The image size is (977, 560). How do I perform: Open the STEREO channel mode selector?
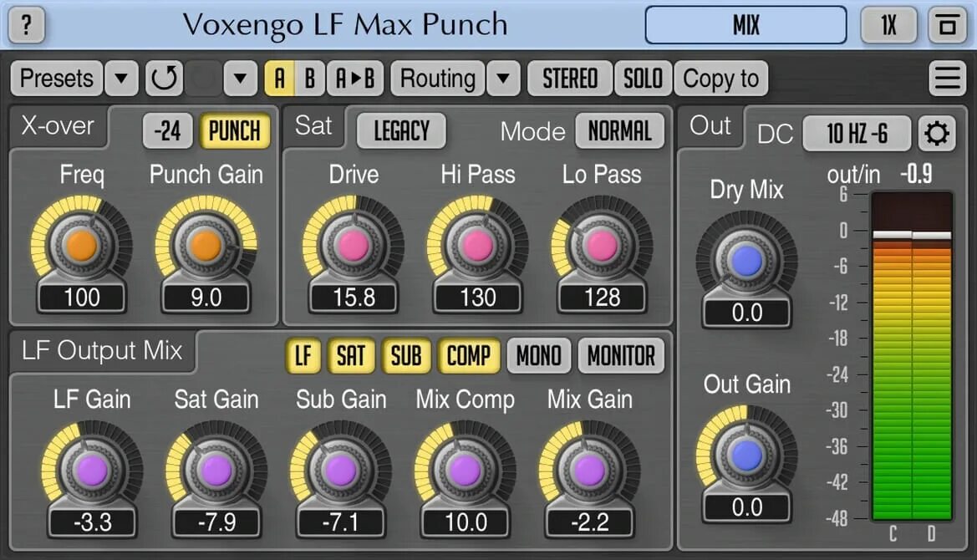569,79
